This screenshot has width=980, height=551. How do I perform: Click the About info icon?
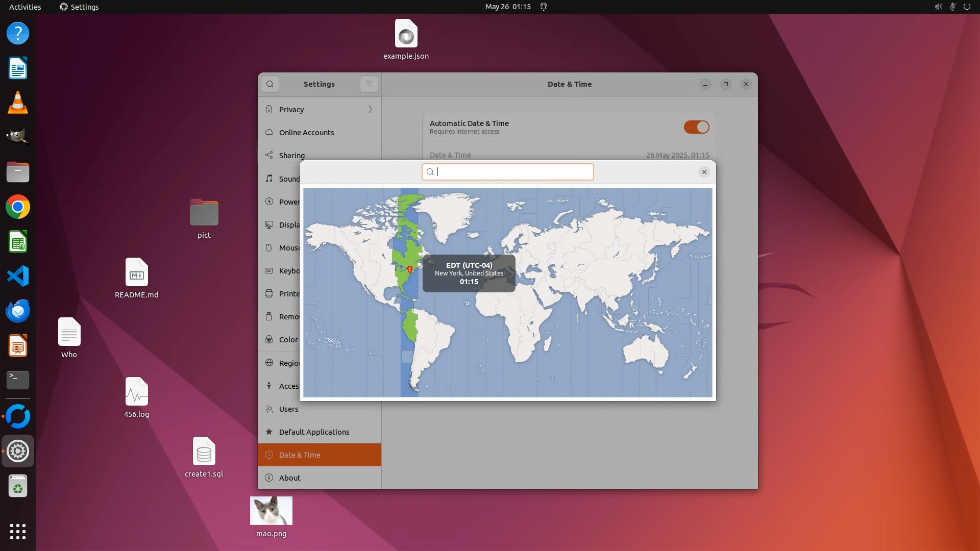[x=269, y=478]
